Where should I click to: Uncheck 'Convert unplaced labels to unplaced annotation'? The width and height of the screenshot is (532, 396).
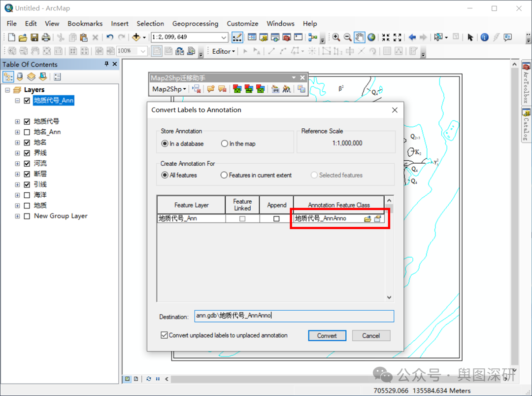165,335
